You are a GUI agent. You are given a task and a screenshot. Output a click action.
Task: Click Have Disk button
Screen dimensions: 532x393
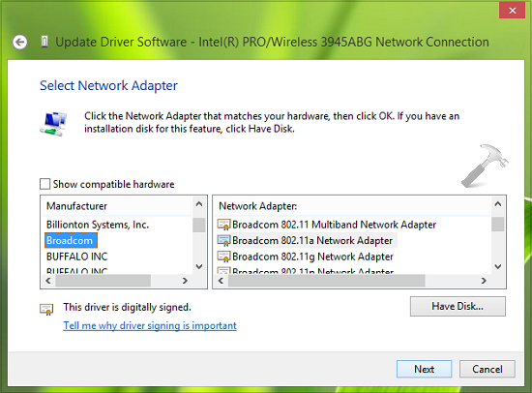coord(458,307)
